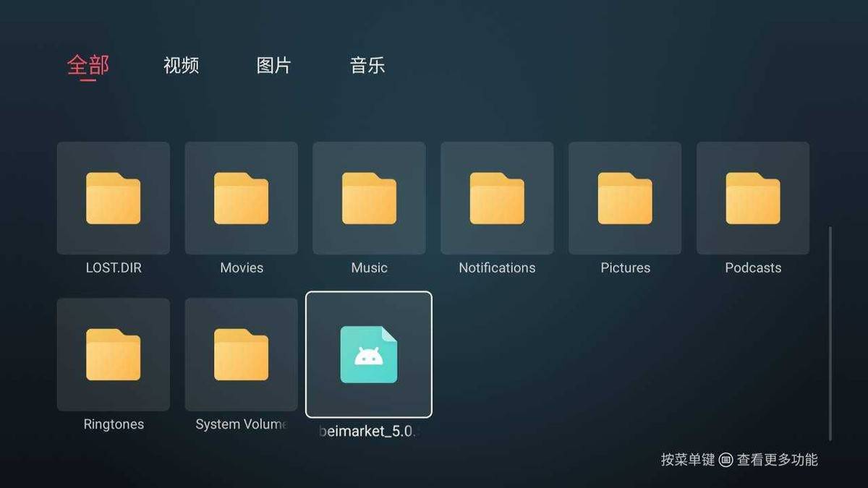
Task: Open the Notifications folder icon
Action: coord(497,198)
